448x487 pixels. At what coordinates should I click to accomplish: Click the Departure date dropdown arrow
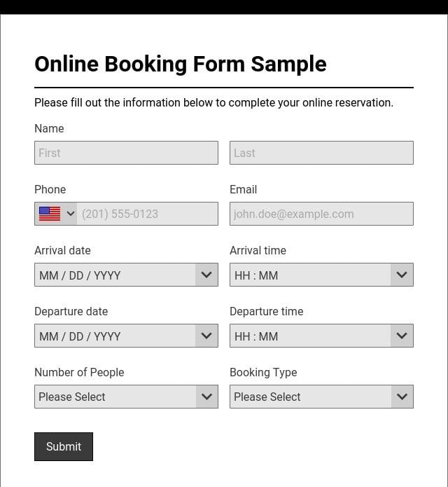(206, 336)
